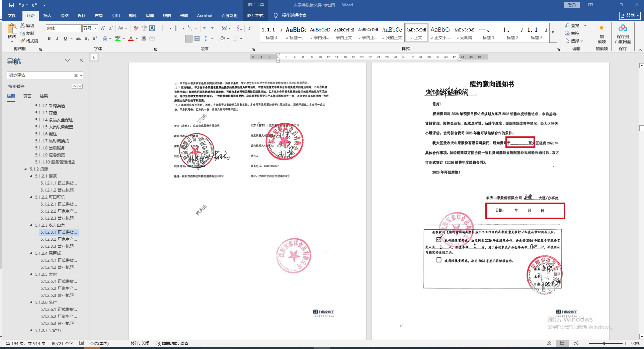
Task: Click the tab stop selector at ruler corner
Action: 94,57
